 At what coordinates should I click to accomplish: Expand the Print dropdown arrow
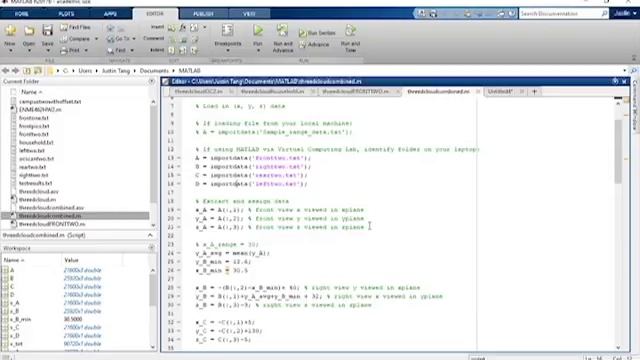click(86, 51)
